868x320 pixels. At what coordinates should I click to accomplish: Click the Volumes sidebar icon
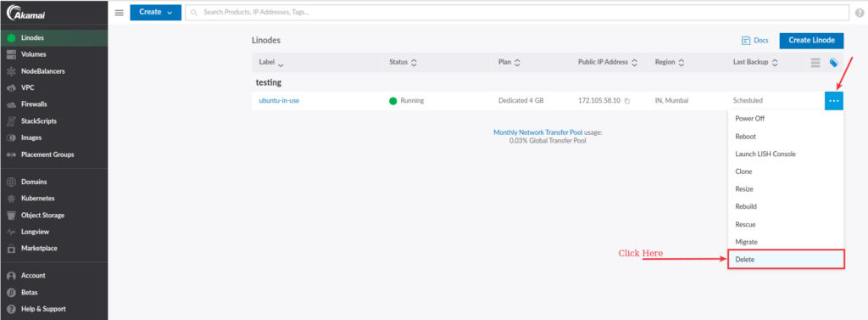(x=11, y=54)
